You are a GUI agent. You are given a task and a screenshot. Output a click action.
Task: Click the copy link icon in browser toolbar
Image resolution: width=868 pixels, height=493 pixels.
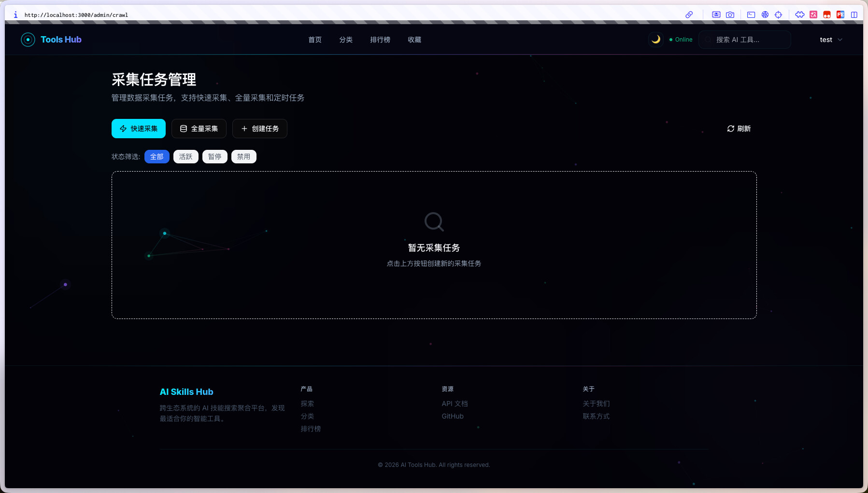(x=689, y=15)
